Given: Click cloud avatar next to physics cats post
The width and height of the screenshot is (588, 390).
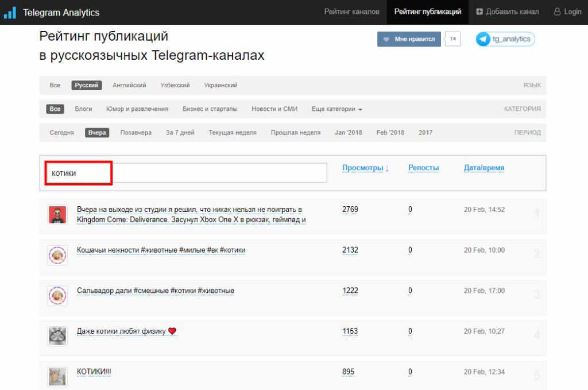Looking at the screenshot, I should pyautogui.click(x=57, y=336).
